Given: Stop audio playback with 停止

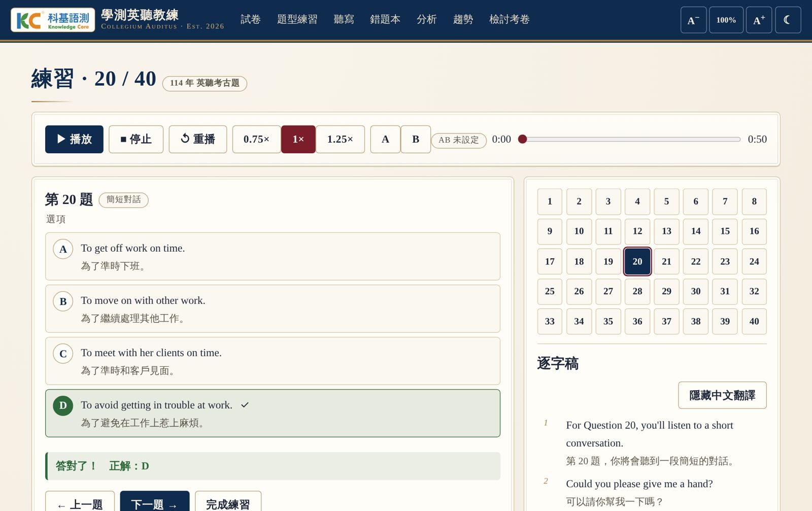Looking at the screenshot, I should tap(136, 139).
